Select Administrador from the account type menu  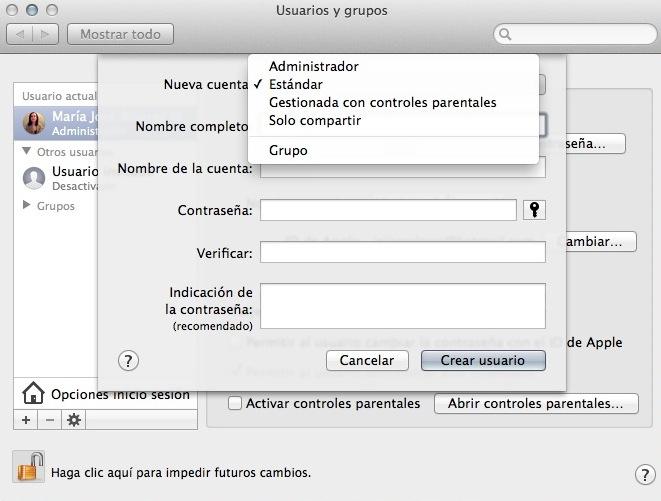pos(313,66)
